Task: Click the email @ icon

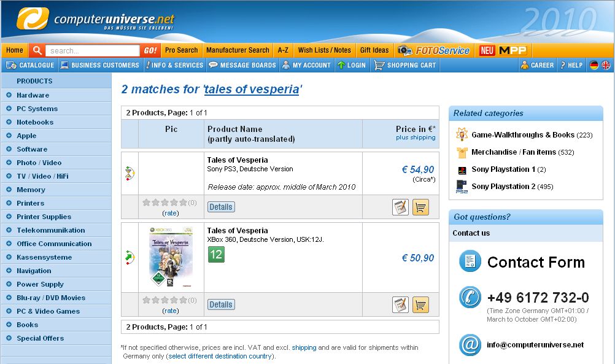Action: click(470, 345)
